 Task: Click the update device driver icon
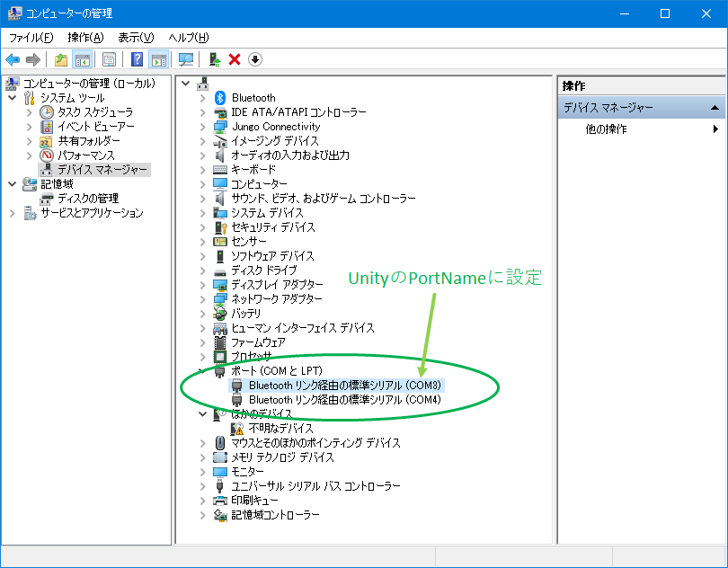[215, 59]
